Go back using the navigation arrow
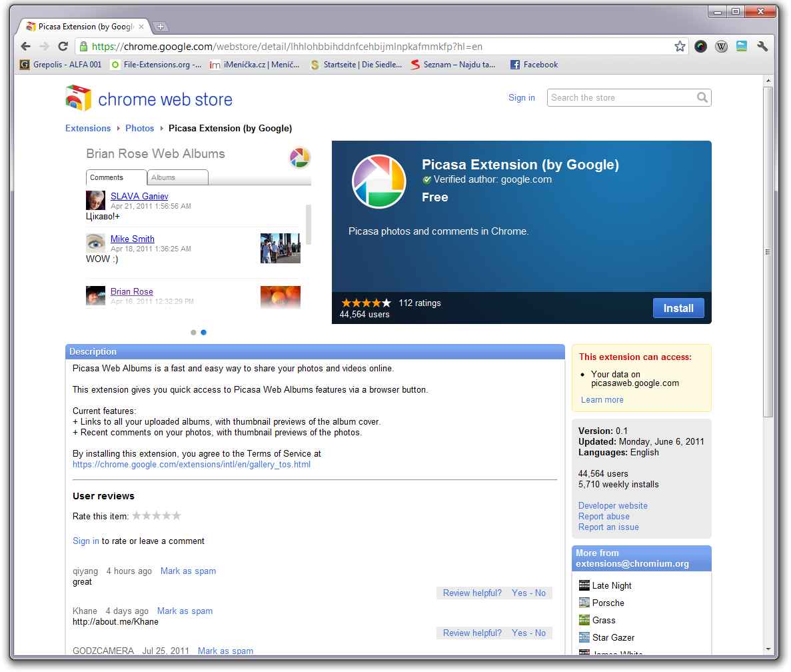This screenshot has width=791, height=672. coord(25,47)
